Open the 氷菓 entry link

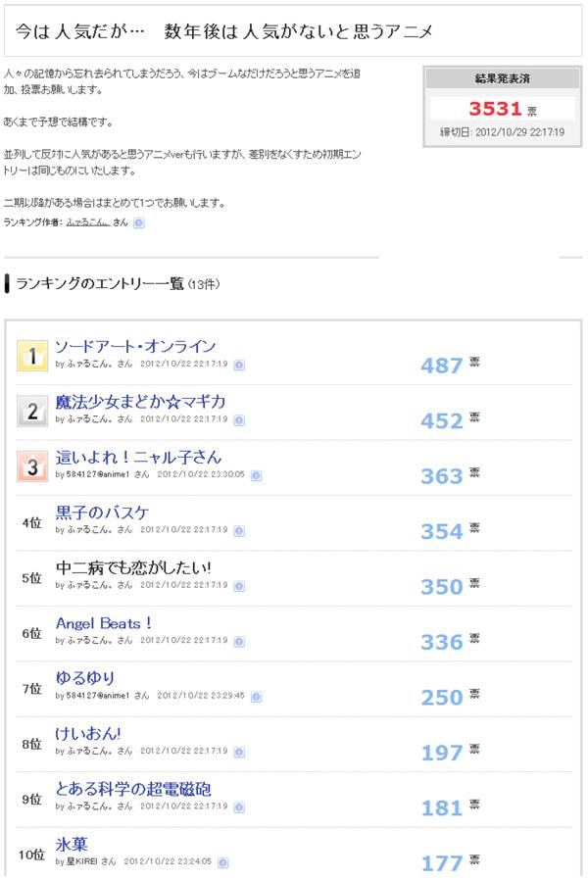tap(72, 844)
